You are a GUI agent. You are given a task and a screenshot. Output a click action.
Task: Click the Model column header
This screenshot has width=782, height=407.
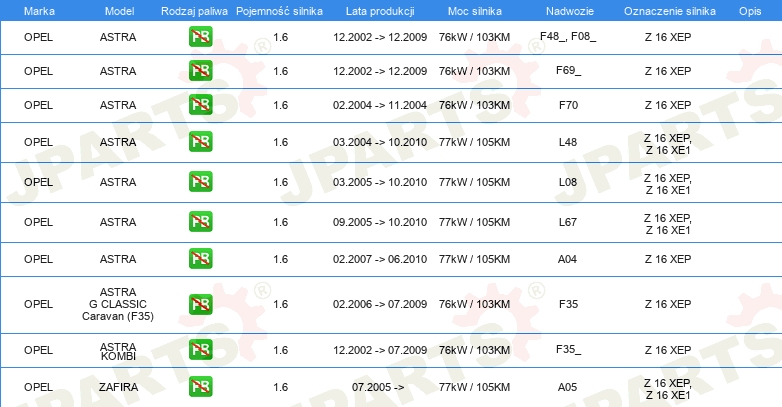[119, 11]
